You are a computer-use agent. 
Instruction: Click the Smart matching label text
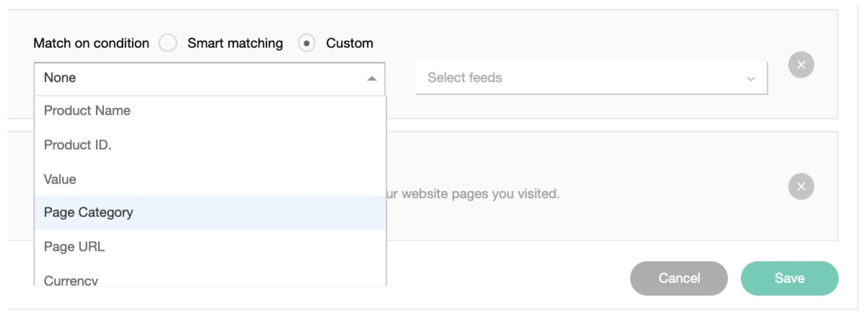coord(235,43)
